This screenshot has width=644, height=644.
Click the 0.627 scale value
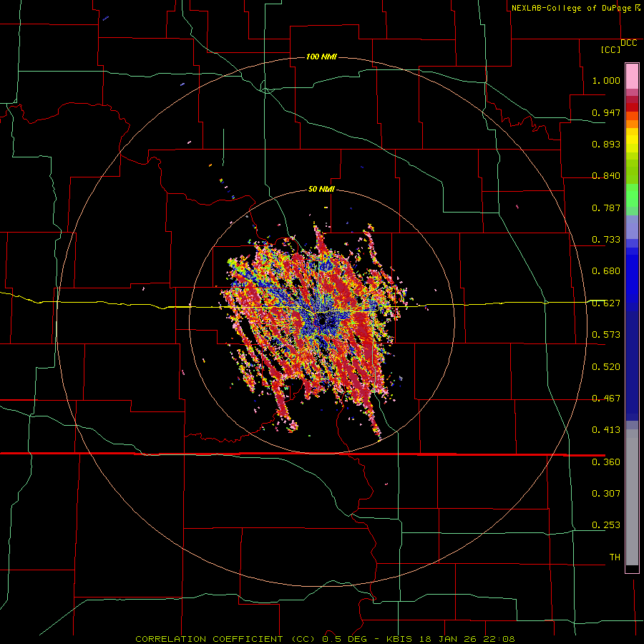tap(606, 303)
